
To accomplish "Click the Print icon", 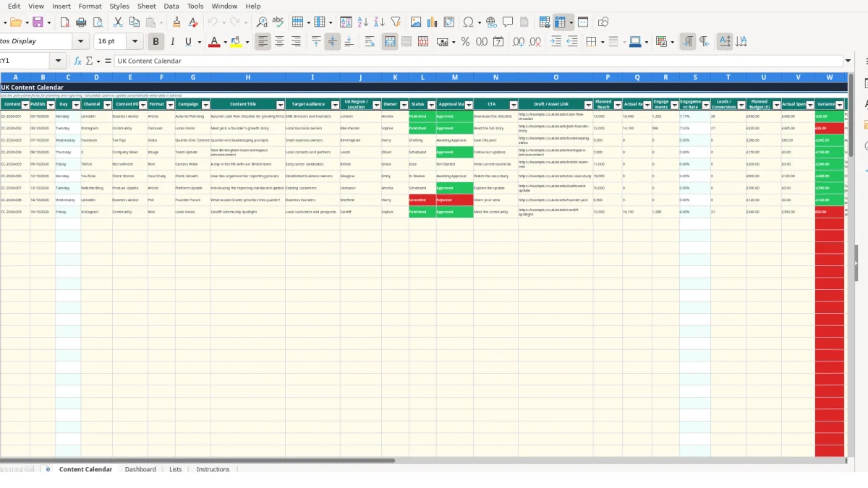I will coord(80,22).
